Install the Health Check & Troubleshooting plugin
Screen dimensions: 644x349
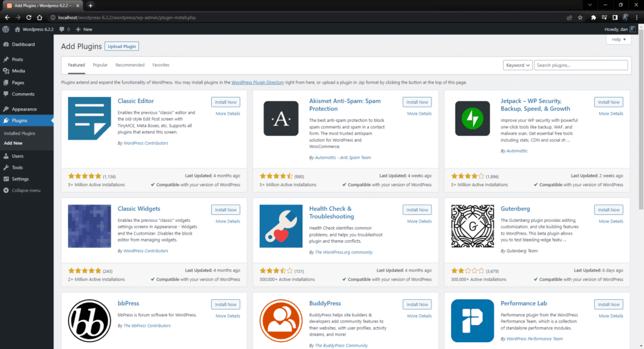point(417,210)
